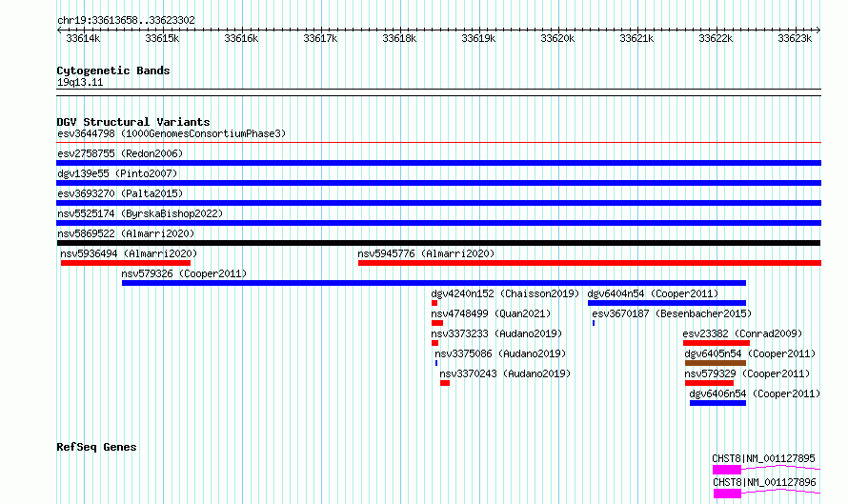848x504 pixels.
Task: Click the 33616k ruler position label
Action: [x=241, y=38]
